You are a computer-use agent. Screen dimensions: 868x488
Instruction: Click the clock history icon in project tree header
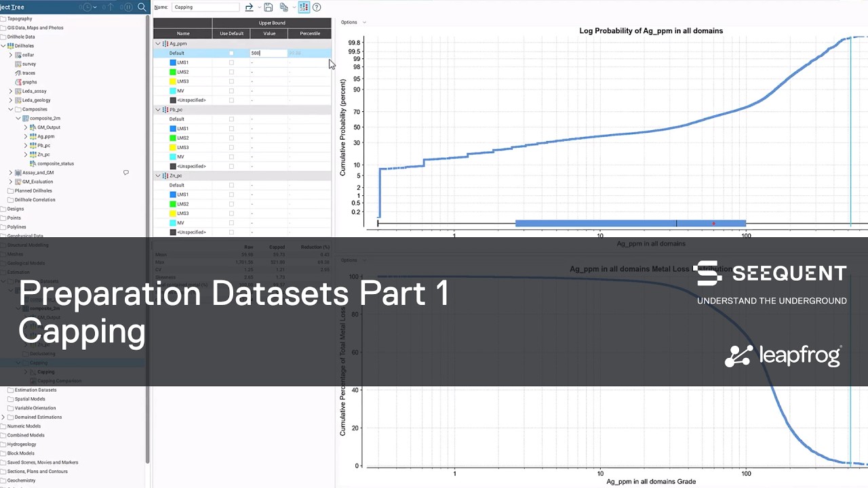click(x=87, y=7)
